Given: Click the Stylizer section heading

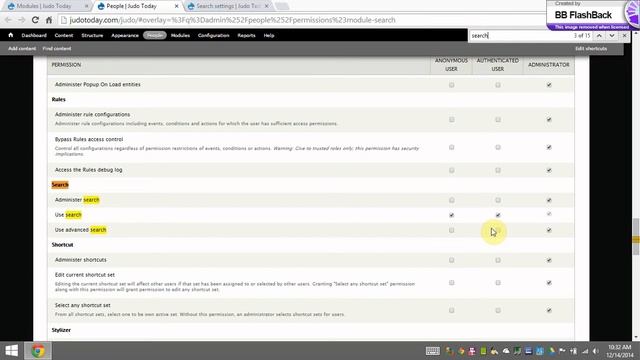Looking at the screenshot, I should click(x=61, y=330).
